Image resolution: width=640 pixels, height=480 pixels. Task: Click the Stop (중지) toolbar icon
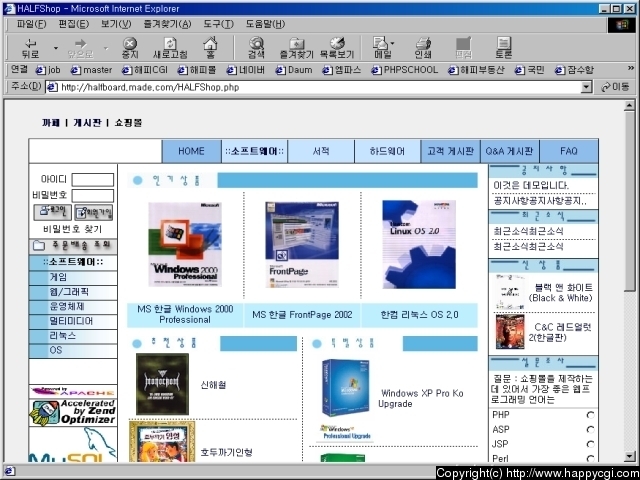pos(130,48)
